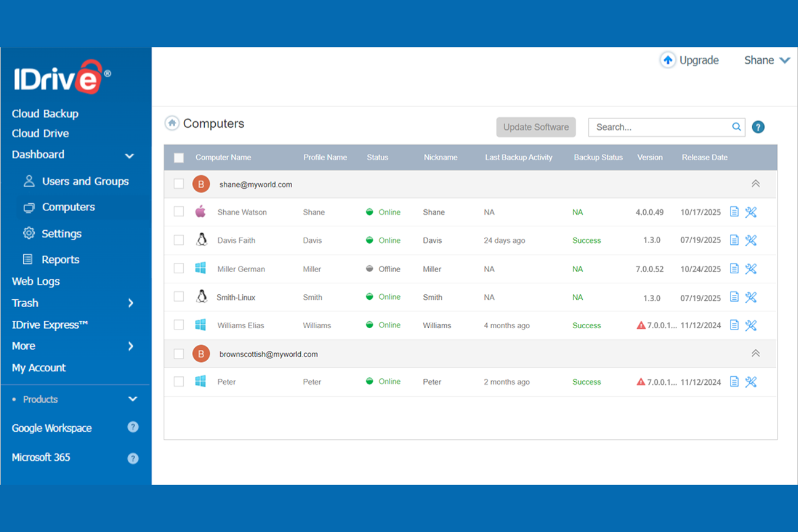
Task: Select the header checkbox to choose all computers
Action: [178, 157]
